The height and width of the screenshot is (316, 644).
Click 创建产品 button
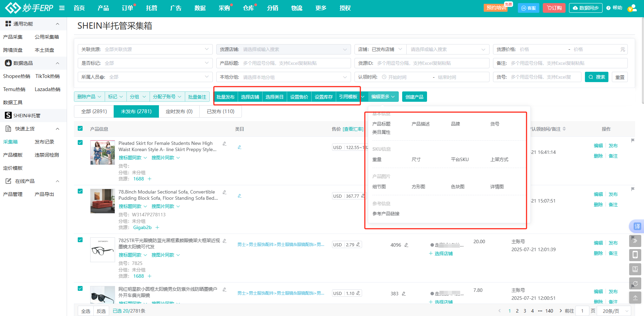pos(414,97)
